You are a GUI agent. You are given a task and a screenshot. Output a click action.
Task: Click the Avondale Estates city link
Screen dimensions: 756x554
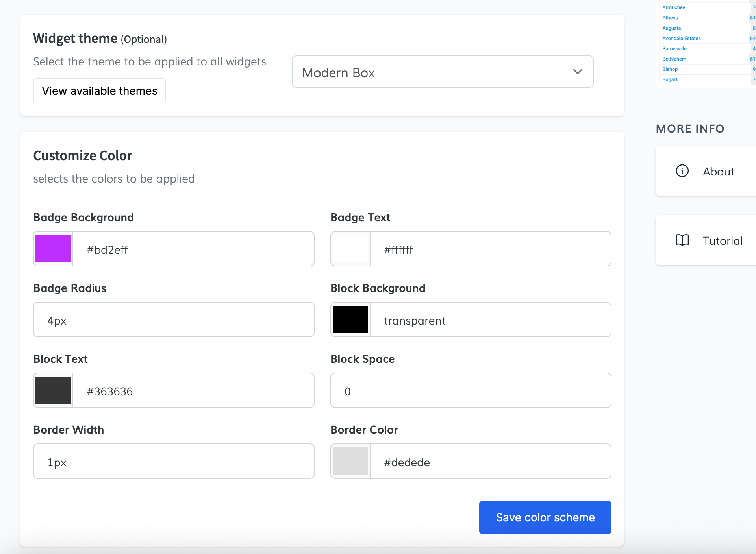[681, 38]
